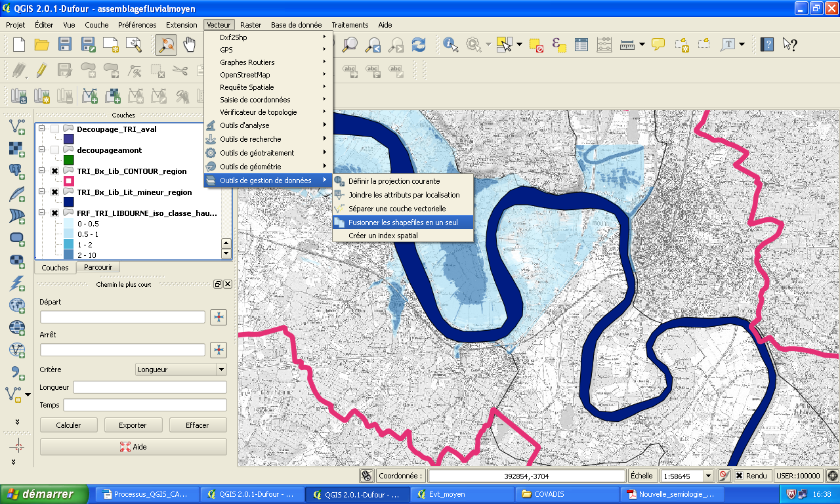Image resolution: width=840 pixels, height=504 pixels.
Task: Open Outils de géotraitement submenu
Action: (268, 153)
